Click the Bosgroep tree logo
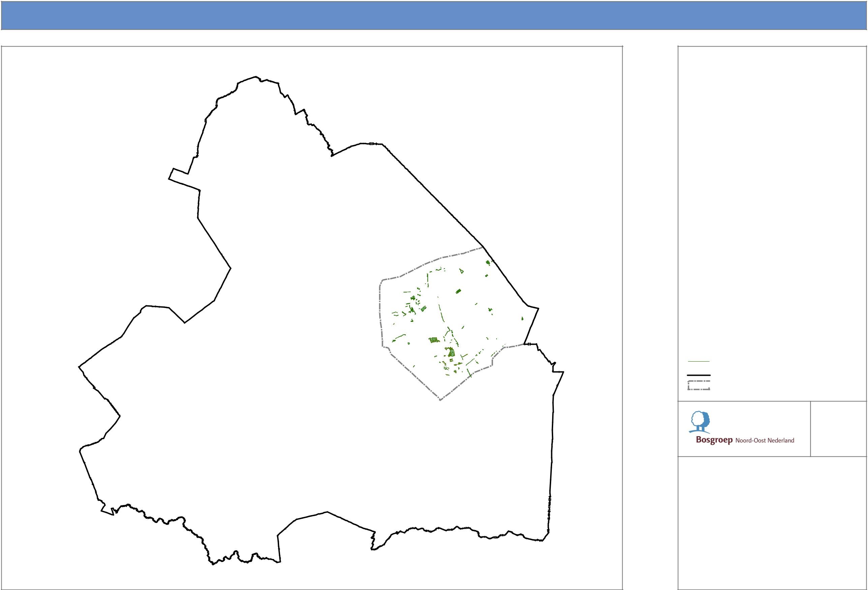Image resolution: width=868 pixels, height=590 pixels. [x=699, y=422]
